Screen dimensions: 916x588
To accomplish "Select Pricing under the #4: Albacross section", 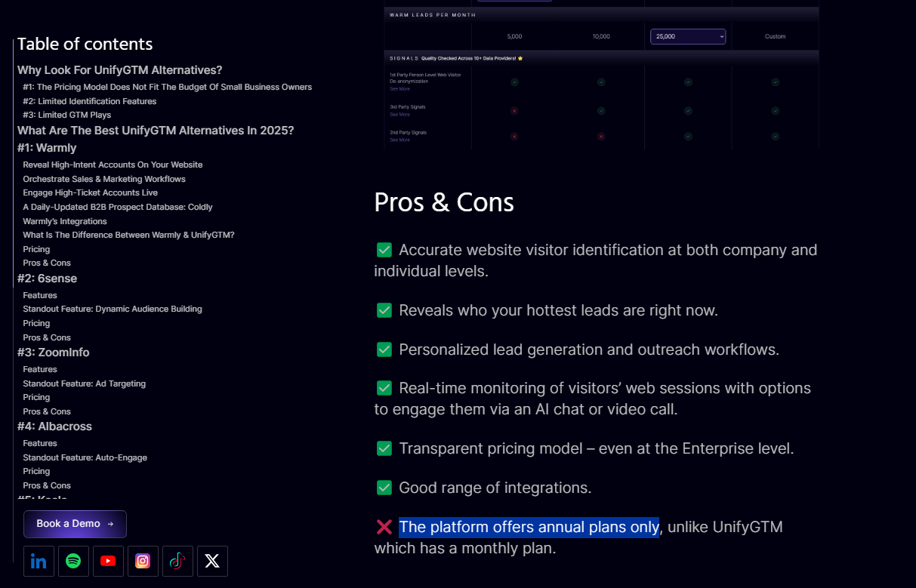I will 36,471.
